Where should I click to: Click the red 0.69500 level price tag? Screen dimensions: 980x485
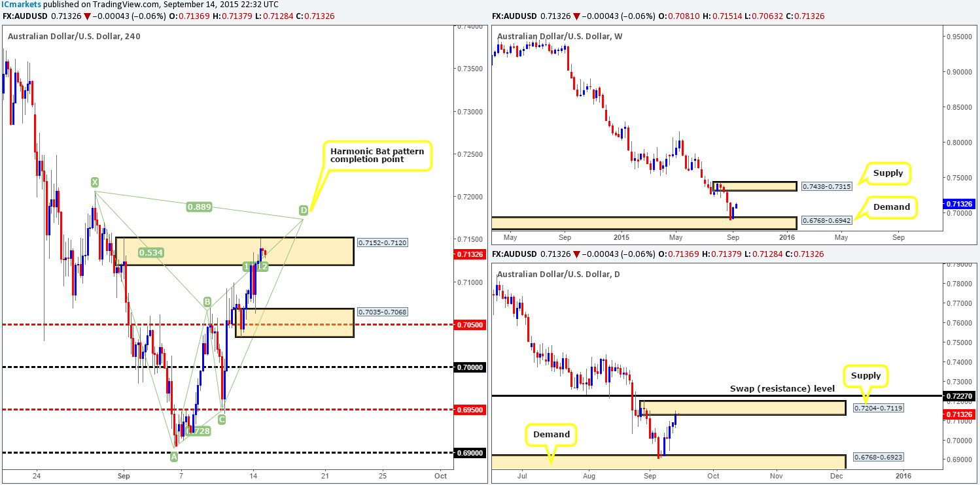[469, 410]
